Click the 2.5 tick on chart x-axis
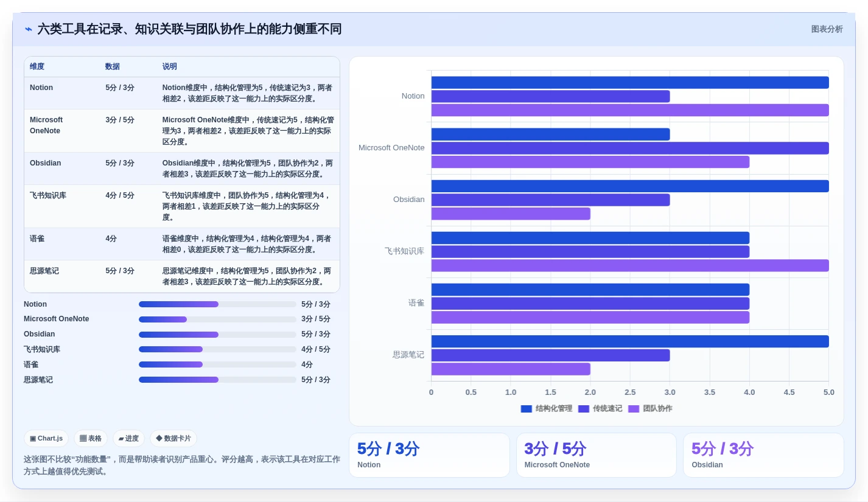Viewport: 868px width, 502px height. tap(630, 392)
